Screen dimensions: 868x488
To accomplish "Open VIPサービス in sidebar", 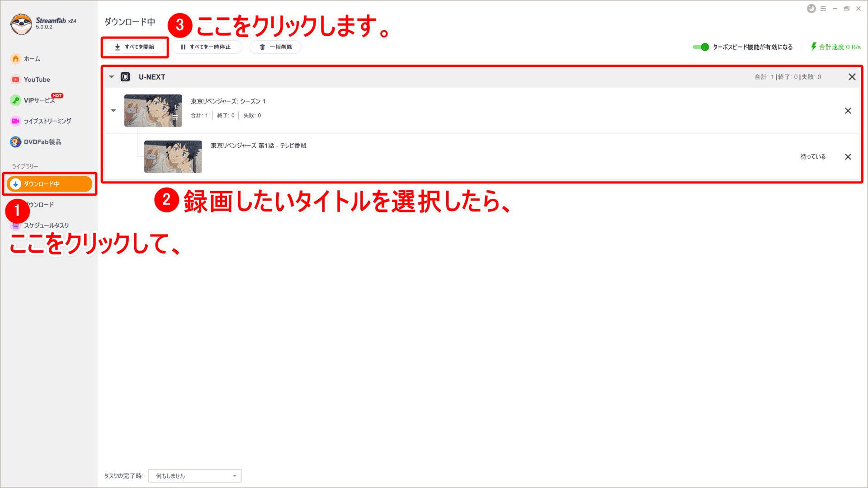I will 39,100.
